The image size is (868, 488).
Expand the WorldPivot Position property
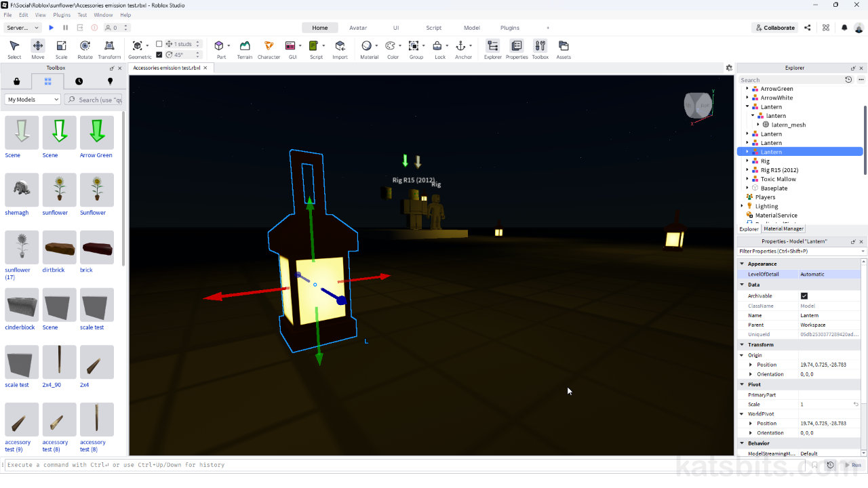[x=751, y=424]
